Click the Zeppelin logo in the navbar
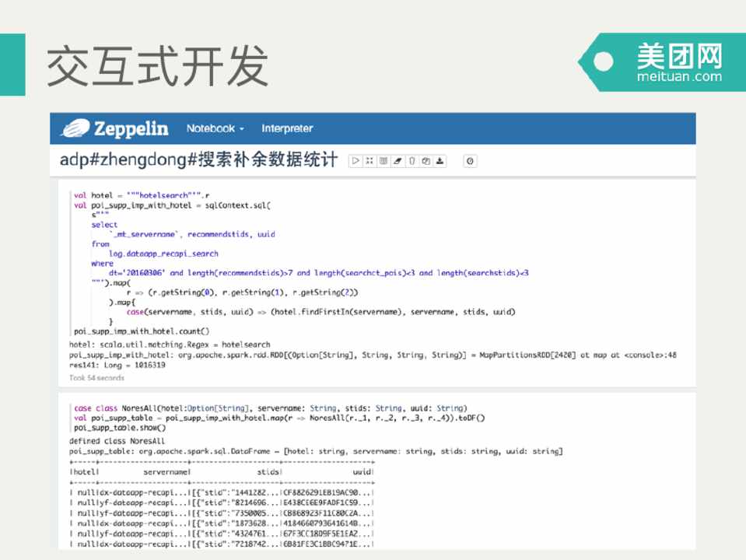This screenshot has height=560, width=746. click(115, 128)
